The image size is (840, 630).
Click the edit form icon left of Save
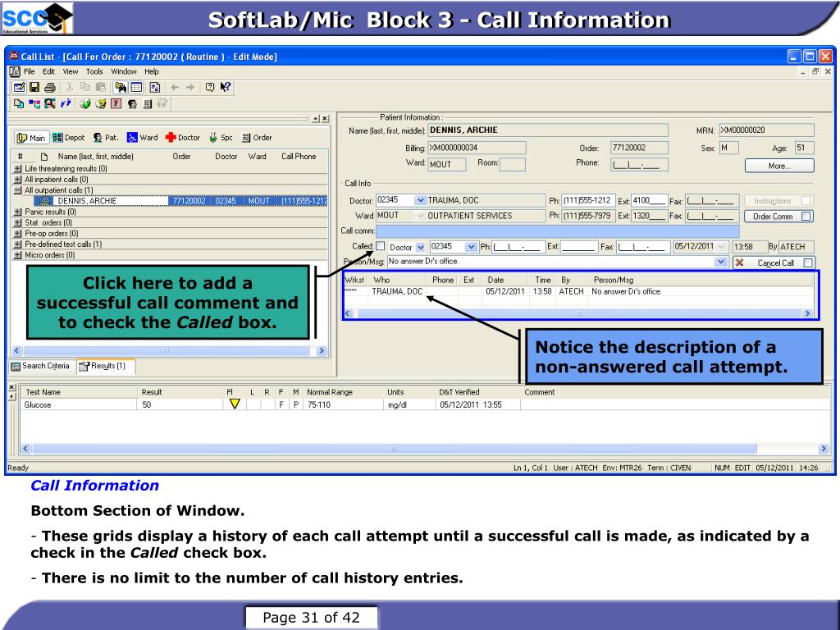(x=19, y=87)
